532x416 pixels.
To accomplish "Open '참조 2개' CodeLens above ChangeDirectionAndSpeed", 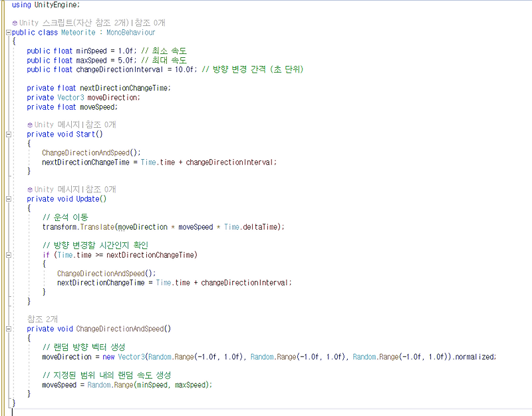I will [43, 319].
